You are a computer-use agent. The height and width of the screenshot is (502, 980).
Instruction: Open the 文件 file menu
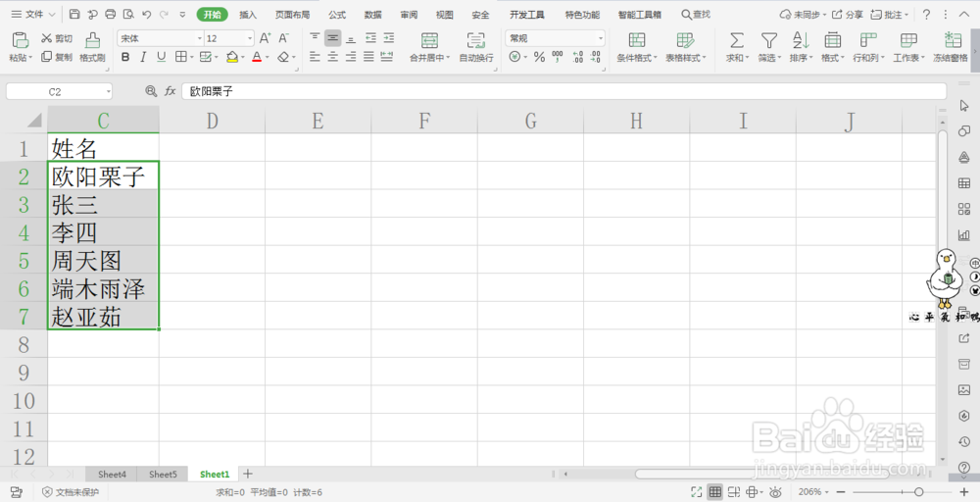pyautogui.click(x=33, y=14)
